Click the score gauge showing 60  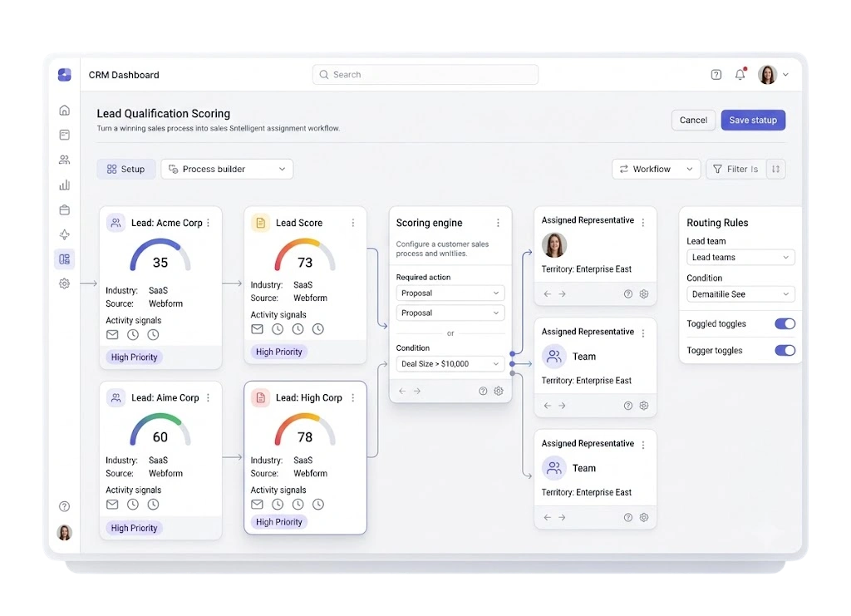pyautogui.click(x=160, y=431)
